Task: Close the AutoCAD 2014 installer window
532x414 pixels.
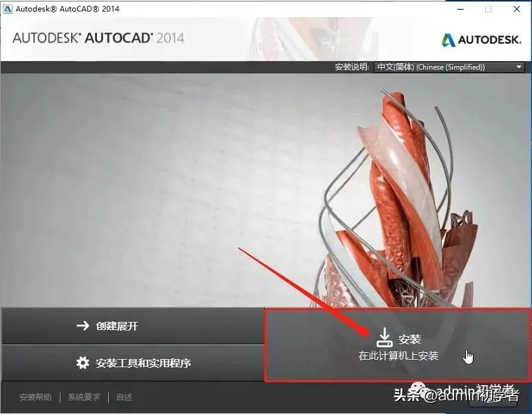Action: pyautogui.click(x=516, y=9)
